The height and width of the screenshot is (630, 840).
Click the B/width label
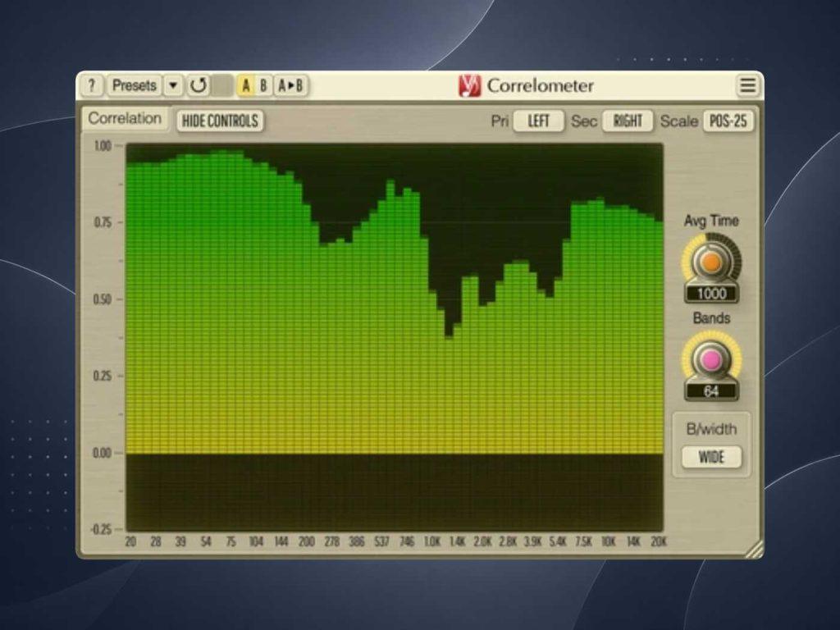coord(711,429)
